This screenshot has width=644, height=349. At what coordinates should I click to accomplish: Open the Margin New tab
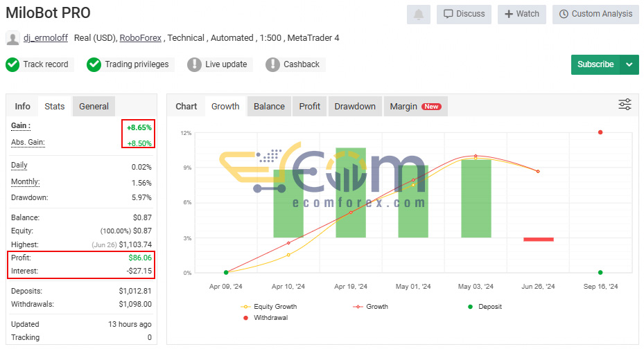pos(415,106)
